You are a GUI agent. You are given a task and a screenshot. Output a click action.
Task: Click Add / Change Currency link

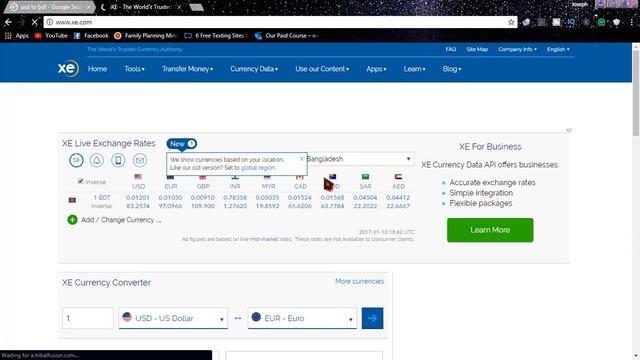tap(121, 220)
